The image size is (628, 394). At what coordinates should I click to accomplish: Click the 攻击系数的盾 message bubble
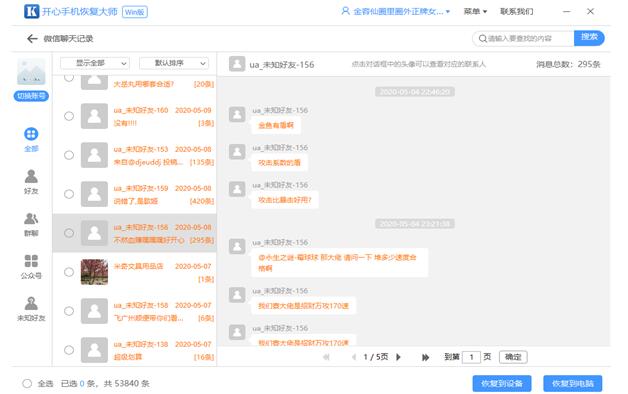point(279,163)
